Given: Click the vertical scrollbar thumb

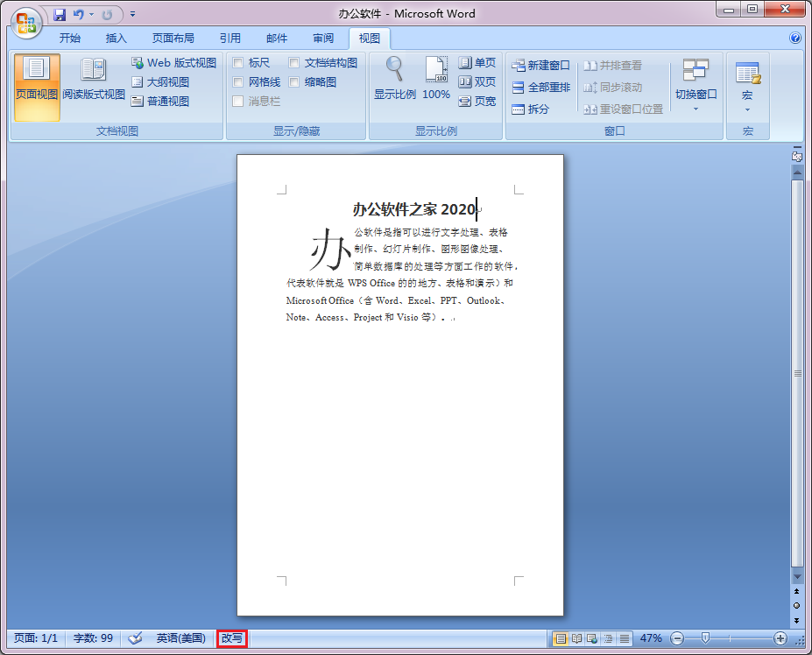Looking at the screenshot, I should 797,373.
